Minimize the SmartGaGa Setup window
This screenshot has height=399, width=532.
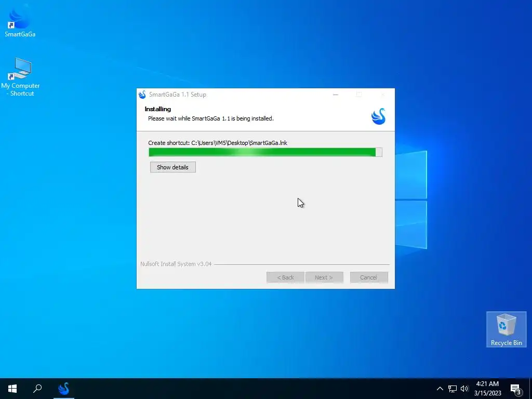click(x=336, y=95)
